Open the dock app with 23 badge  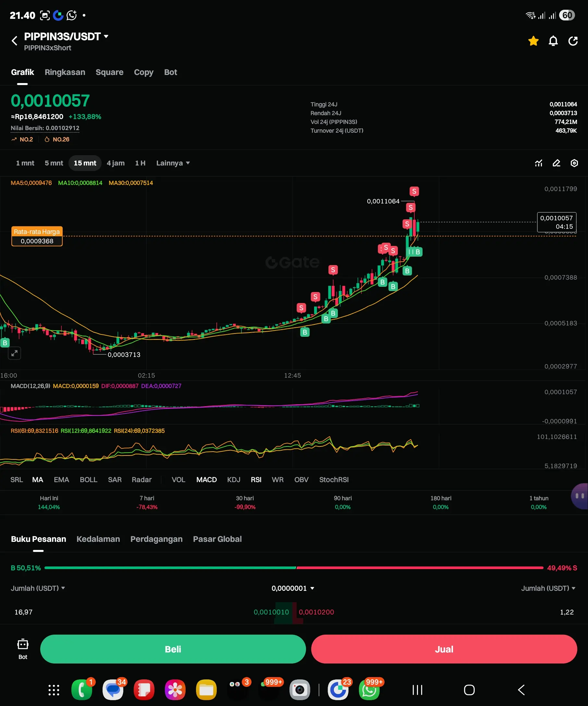click(x=338, y=690)
